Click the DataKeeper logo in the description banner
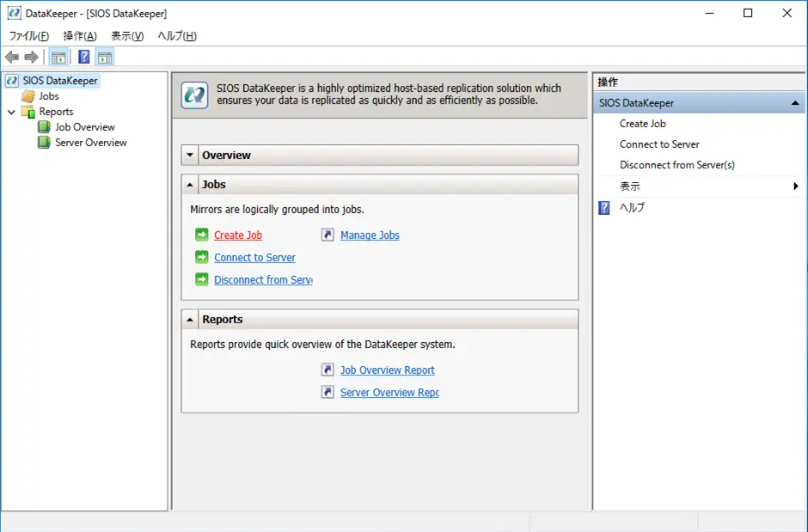This screenshot has width=808, height=532. point(195,95)
